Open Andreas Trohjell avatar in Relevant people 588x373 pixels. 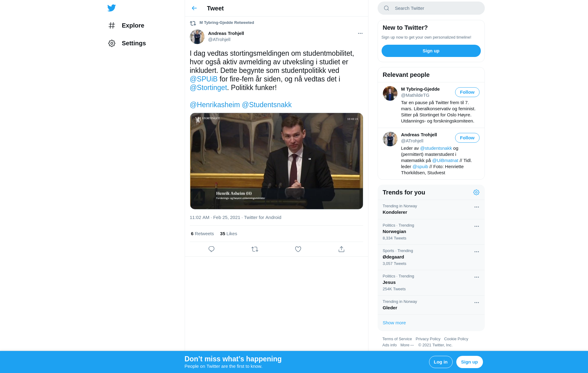coord(390,139)
